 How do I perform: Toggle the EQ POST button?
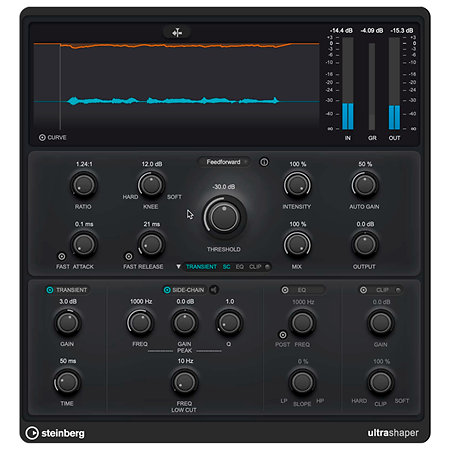point(282,334)
